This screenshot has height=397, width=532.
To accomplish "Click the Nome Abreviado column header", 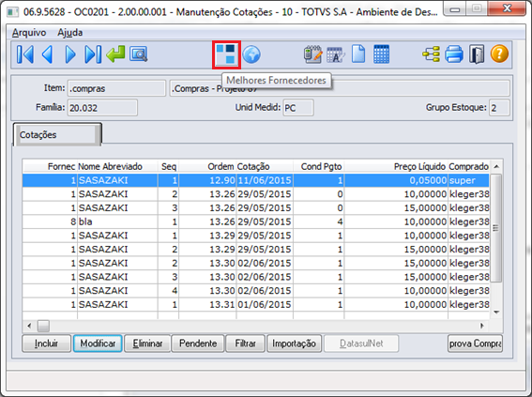I will tap(117, 167).
